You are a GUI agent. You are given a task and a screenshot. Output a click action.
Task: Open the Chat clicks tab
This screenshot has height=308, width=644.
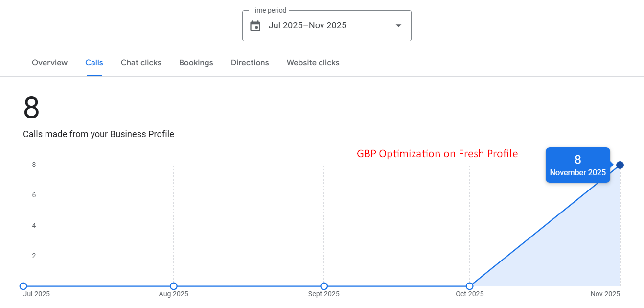(141, 63)
